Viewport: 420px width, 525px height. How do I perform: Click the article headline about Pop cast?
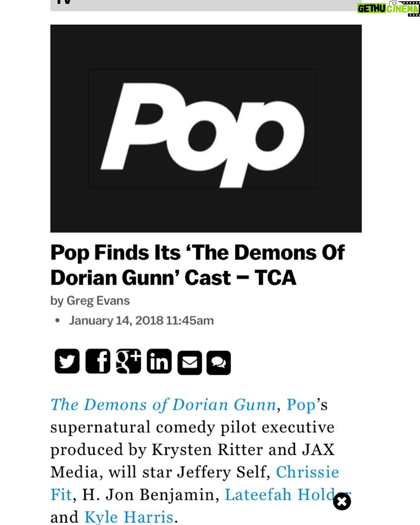tap(198, 265)
